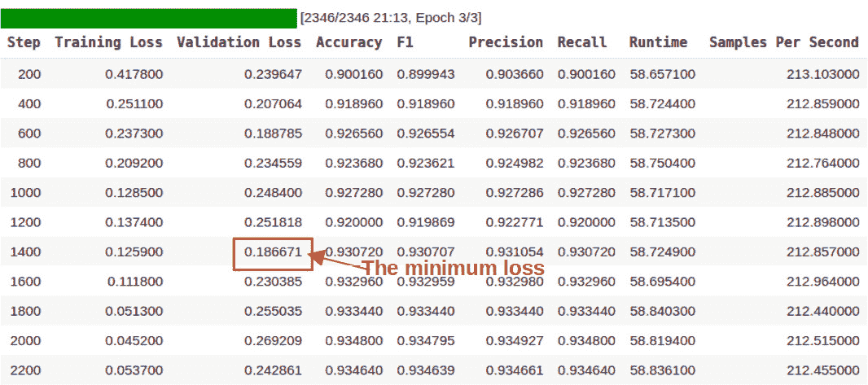This screenshot has height=385, width=868.
Task: Click precision value '0.924982'
Action: click(515, 163)
